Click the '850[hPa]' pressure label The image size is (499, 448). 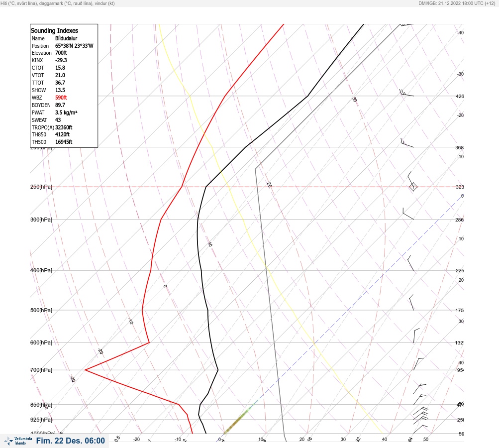(41, 405)
